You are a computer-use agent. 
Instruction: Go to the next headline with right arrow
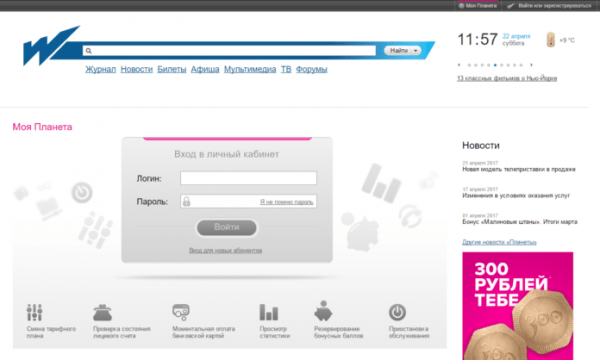point(531,65)
